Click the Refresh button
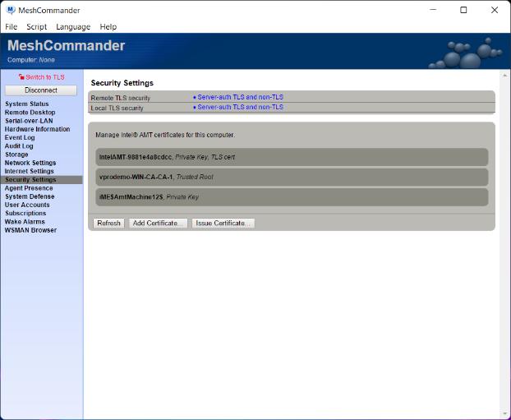 tap(108, 223)
